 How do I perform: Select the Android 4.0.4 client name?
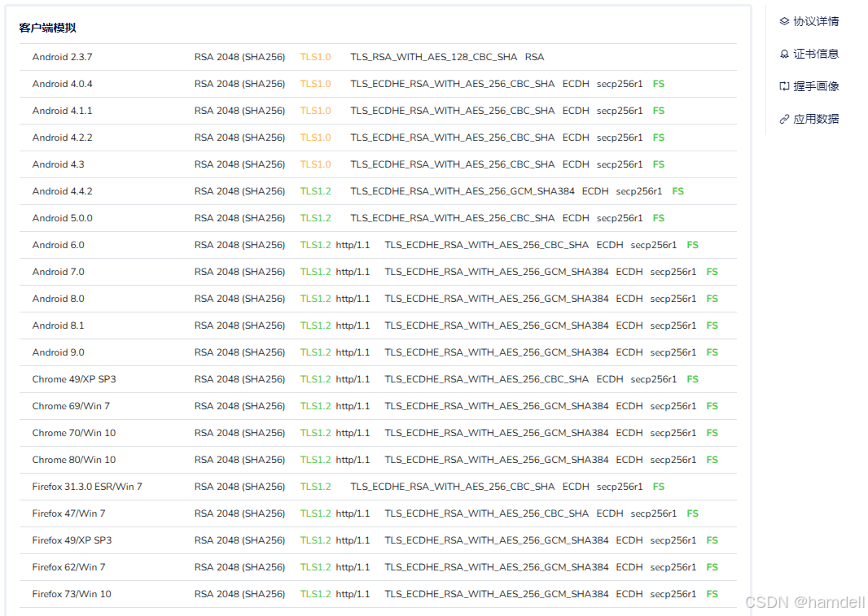click(x=62, y=84)
